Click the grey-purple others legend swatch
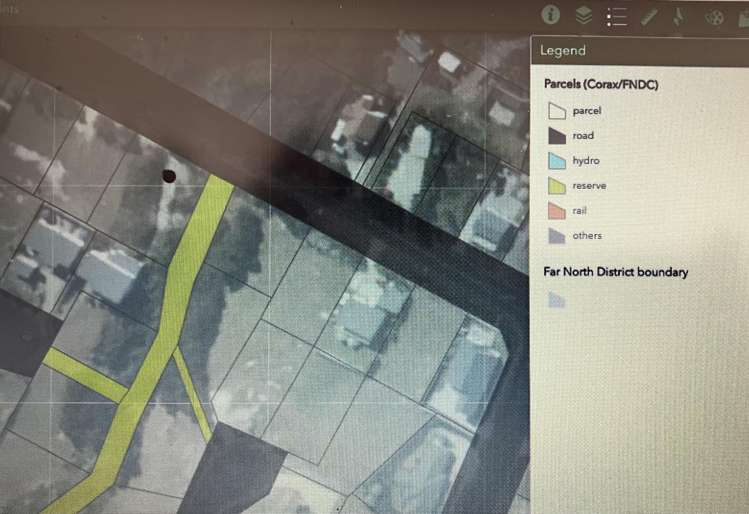 [556, 237]
